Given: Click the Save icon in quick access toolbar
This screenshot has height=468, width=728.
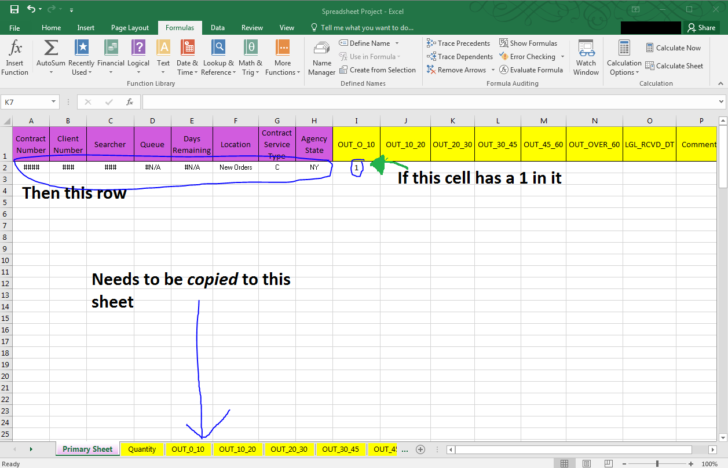Looking at the screenshot, I should 13,9.
